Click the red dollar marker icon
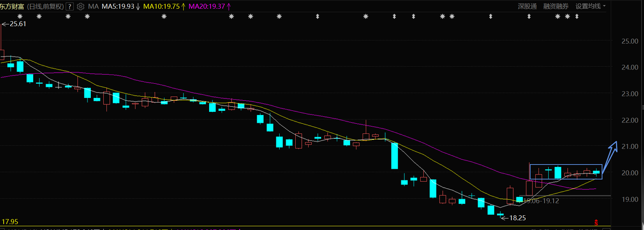This screenshot has height=230, width=644. coord(596,223)
